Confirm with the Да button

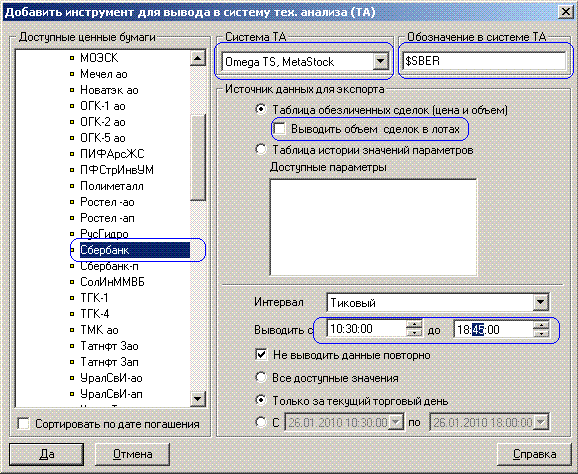pos(46,454)
